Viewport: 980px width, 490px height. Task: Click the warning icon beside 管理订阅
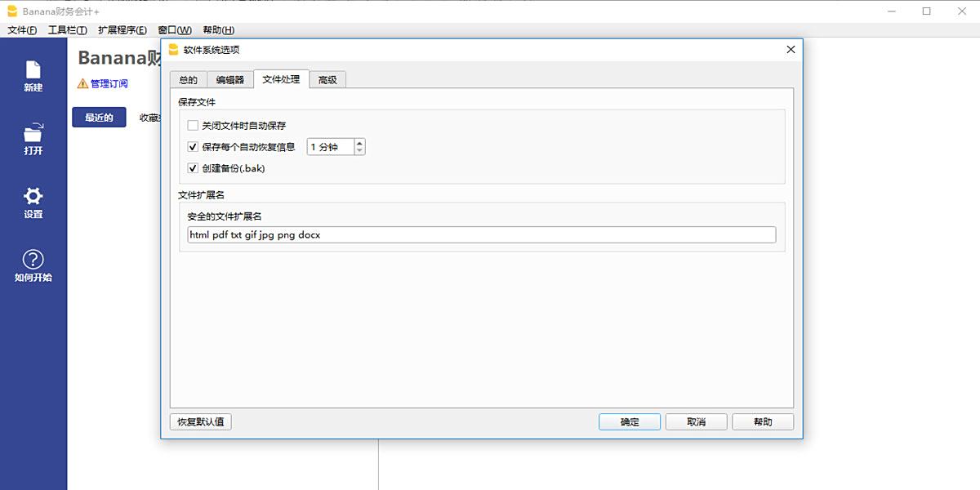(82, 83)
